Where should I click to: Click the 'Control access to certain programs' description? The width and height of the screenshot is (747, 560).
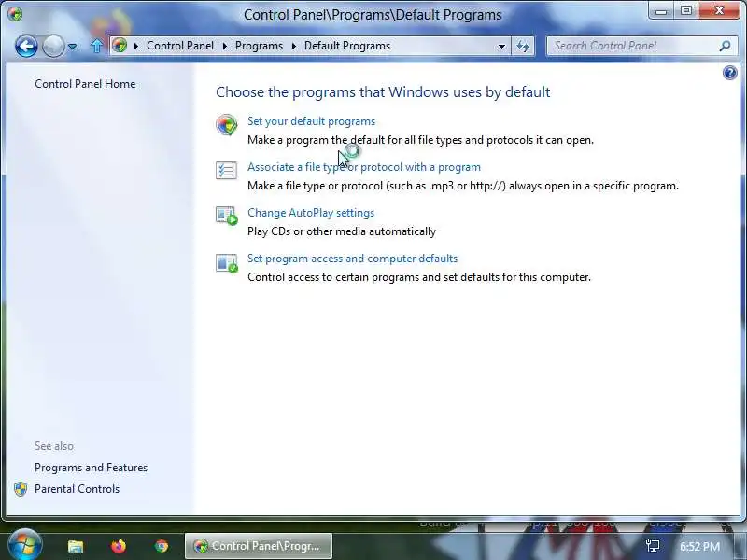(419, 277)
